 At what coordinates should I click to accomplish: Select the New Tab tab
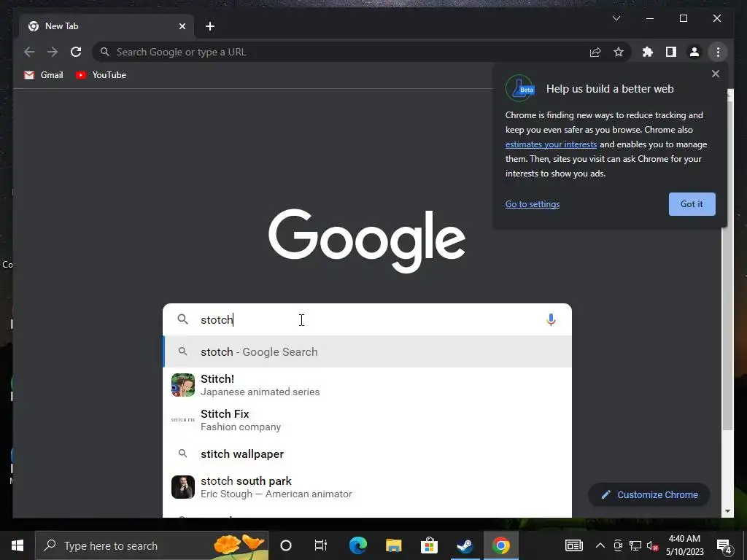click(107, 26)
